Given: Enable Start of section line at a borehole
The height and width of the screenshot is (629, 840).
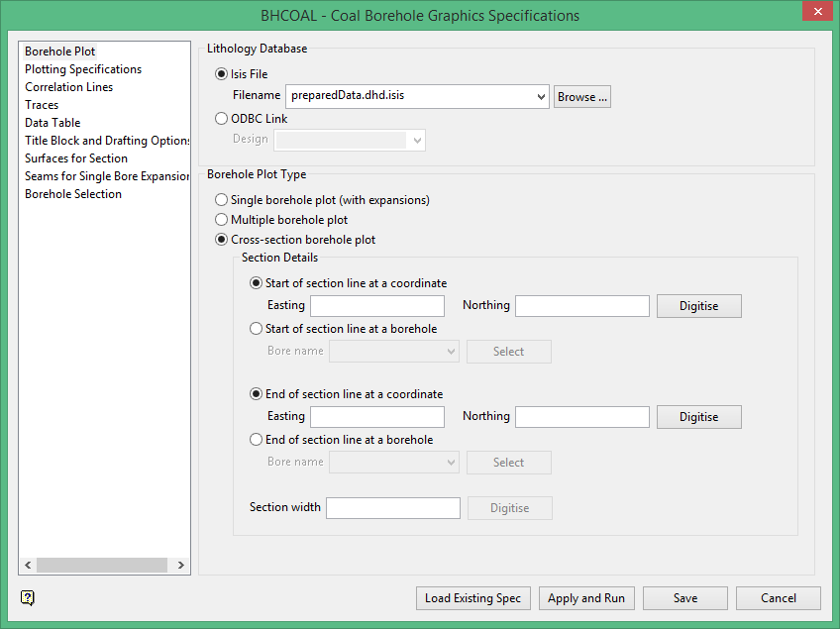Looking at the screenshot, I should tap(257, 329).
